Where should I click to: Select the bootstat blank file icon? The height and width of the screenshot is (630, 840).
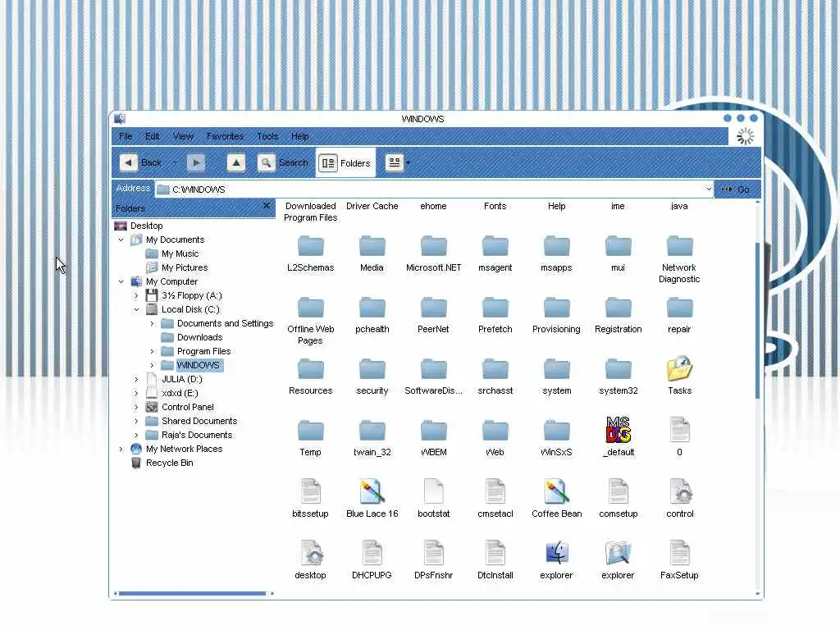coord(433,491)
